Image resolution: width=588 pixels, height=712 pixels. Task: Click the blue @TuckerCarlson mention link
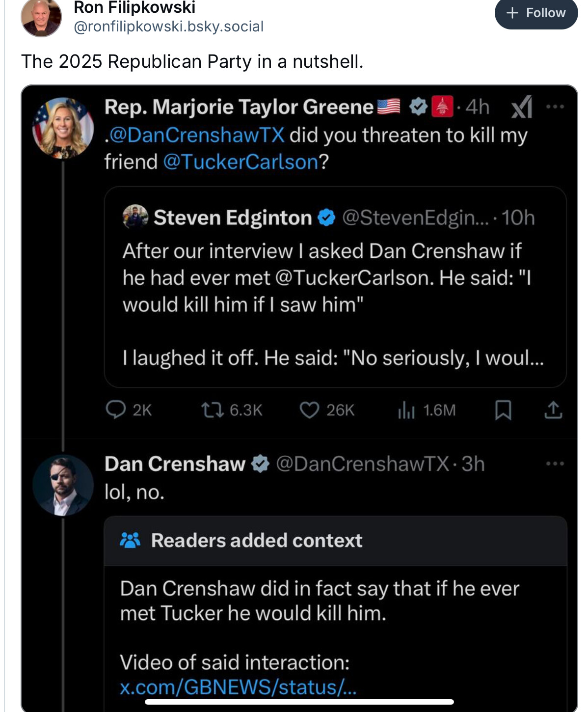[241, 162]
